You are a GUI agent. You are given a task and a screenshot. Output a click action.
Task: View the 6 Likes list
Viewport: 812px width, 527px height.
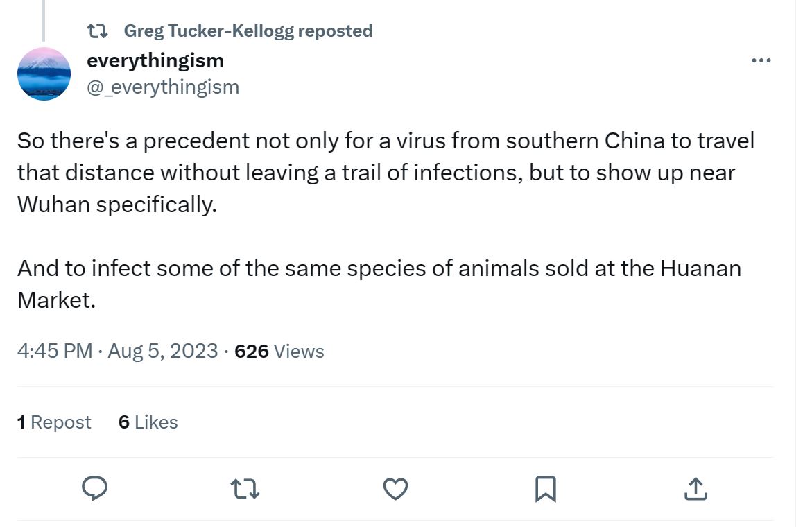(148, 422)
